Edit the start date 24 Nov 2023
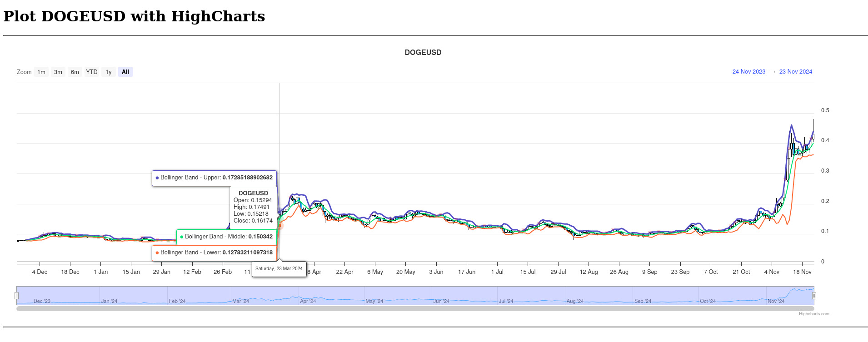Image resolution: width=868 pixels, height=342 pixels. [749, 72]
